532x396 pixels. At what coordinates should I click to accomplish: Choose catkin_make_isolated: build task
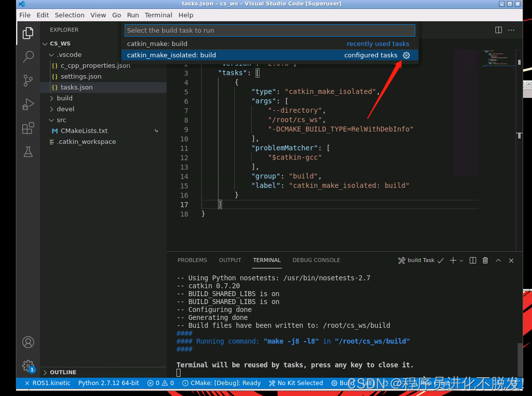point(270,55)
